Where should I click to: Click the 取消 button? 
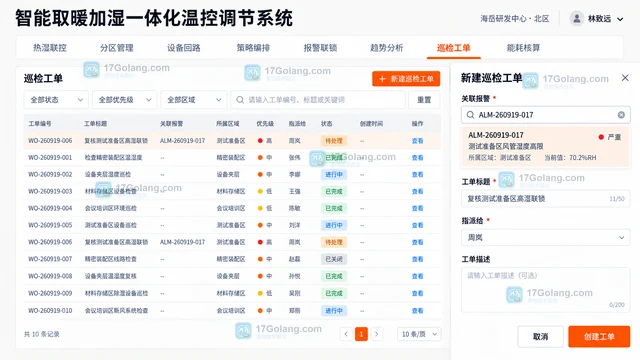point(540,337)
